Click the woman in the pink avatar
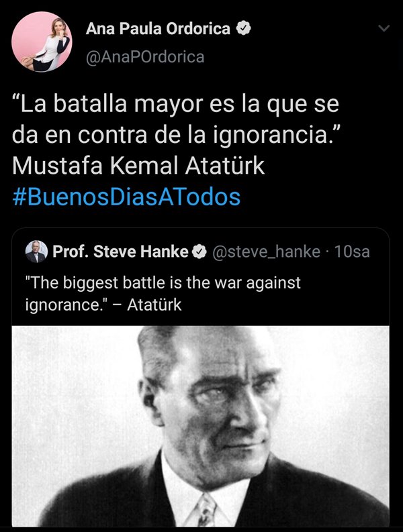This screenshot has height=532, width=403. click(48, 42)
